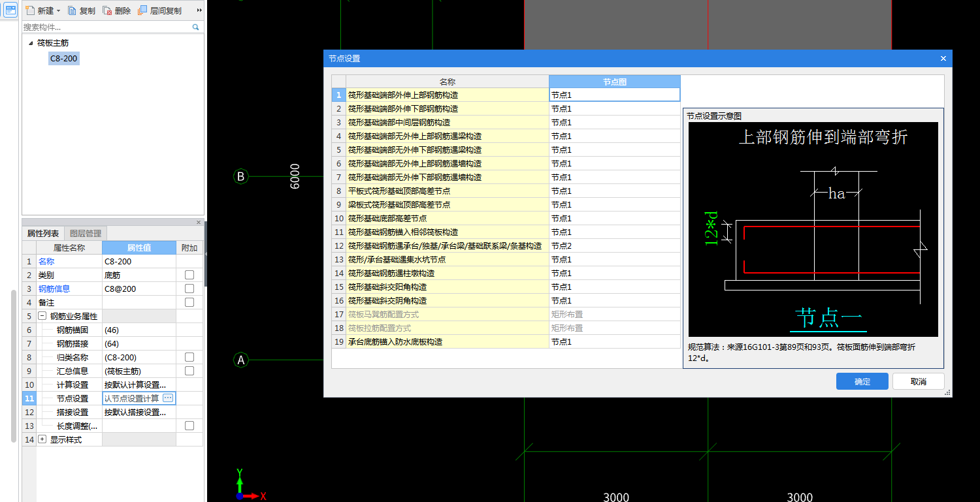The width and height of the screenshot is (980, 502).
Task: Click 矩形布置 value for 筏板马凳筋配置方式
Action: [x=614, y=315]
